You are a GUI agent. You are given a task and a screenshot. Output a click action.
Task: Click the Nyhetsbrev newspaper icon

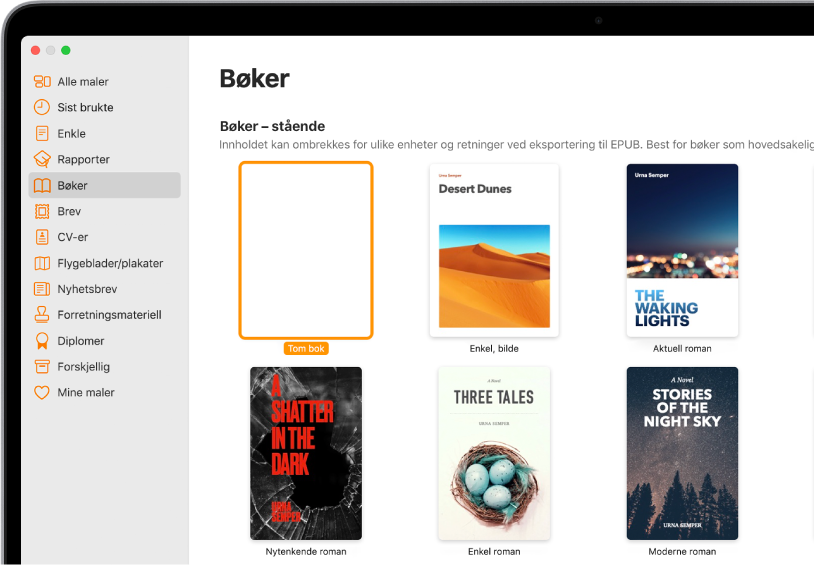coord(42,289)
